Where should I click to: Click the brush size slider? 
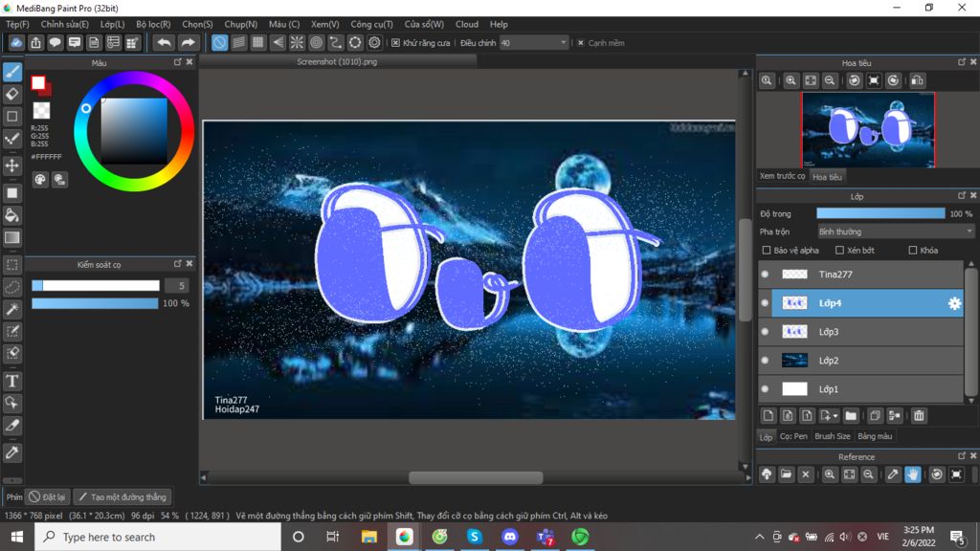pos(96,285)
